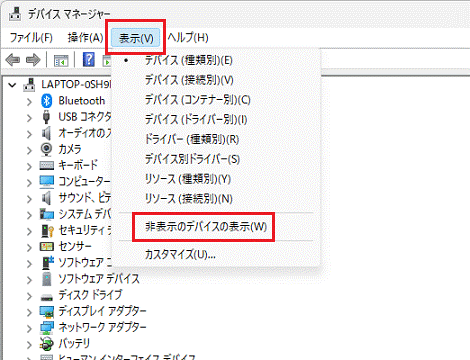Expand the センサー category
Image resolution: width=470 pixels, height=360 pixels.
point(29,247)
